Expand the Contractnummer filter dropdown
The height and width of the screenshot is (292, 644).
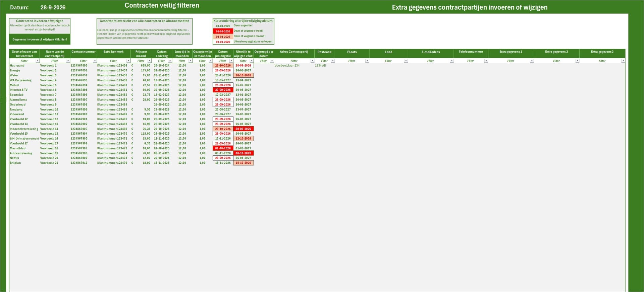point(95,61)
